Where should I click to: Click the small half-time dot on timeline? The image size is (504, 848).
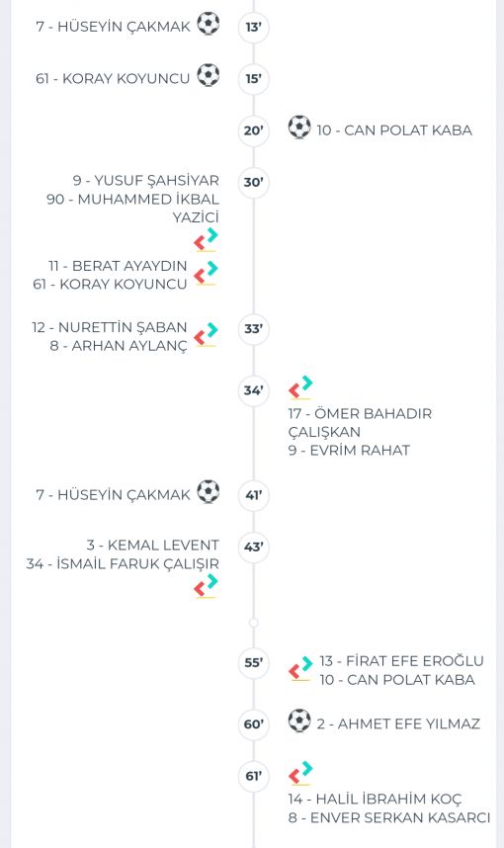pyautogui.click(x=254, y=623)
